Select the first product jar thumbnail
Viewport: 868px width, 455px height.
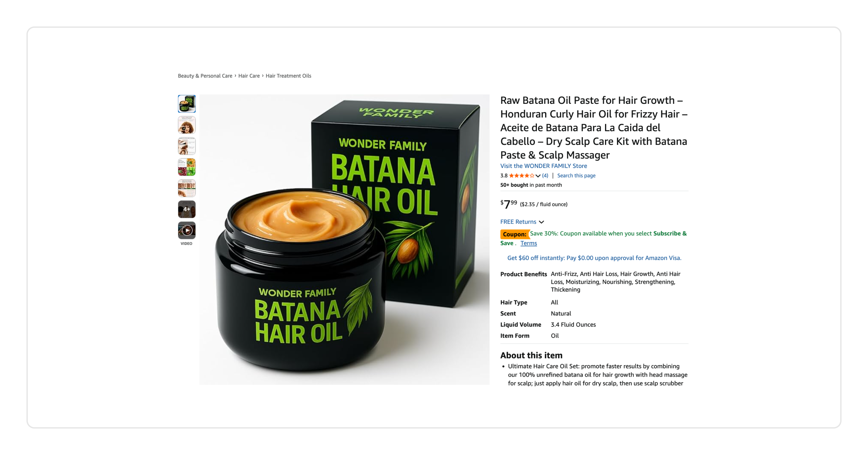tap(187, 104)
